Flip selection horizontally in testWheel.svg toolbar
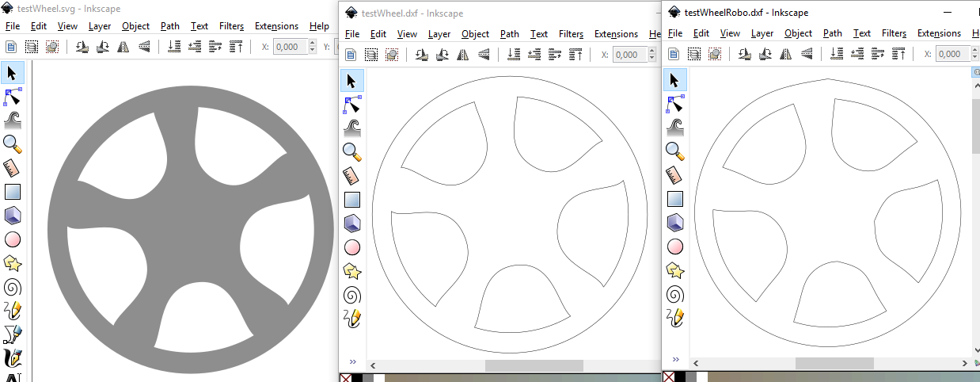Viewport: 980px width, 382px height. pyautogui.click(x=123, y=47)
